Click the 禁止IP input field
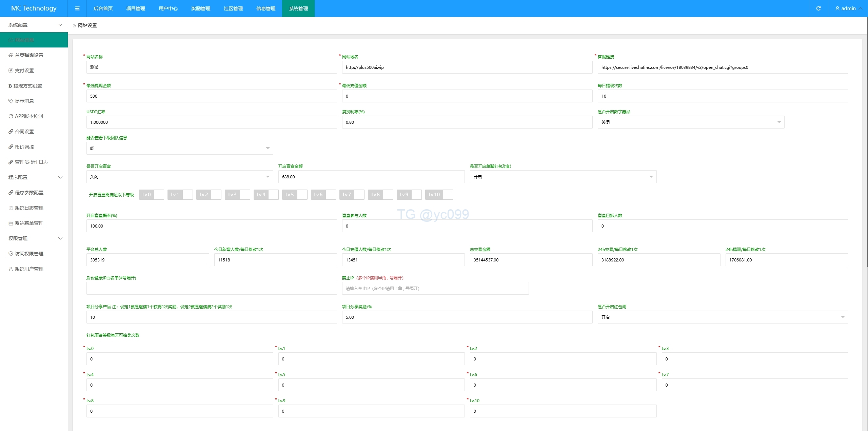Image resolution: width=868 pixels, height=431 pixels. pyautogui.click(x=435, y=288)
